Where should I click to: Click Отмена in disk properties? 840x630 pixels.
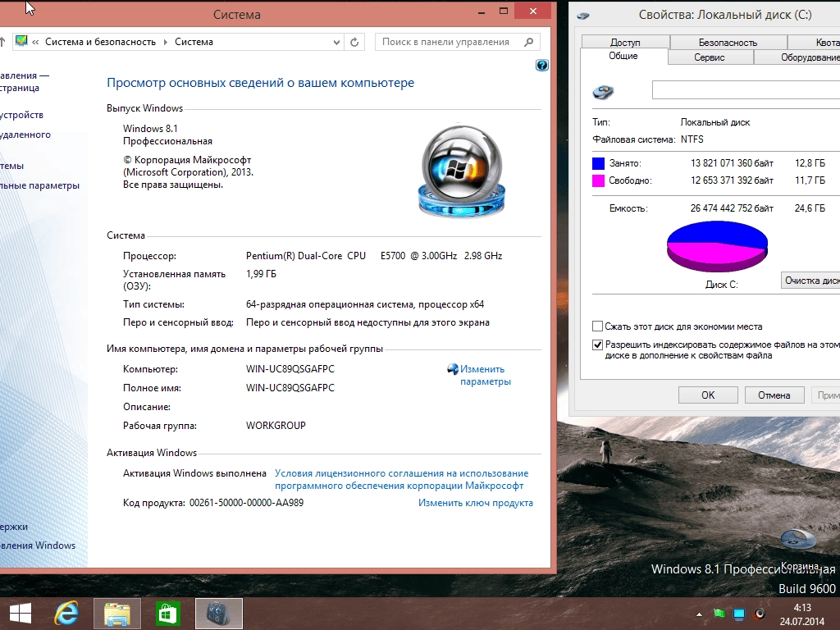[774, 395]
